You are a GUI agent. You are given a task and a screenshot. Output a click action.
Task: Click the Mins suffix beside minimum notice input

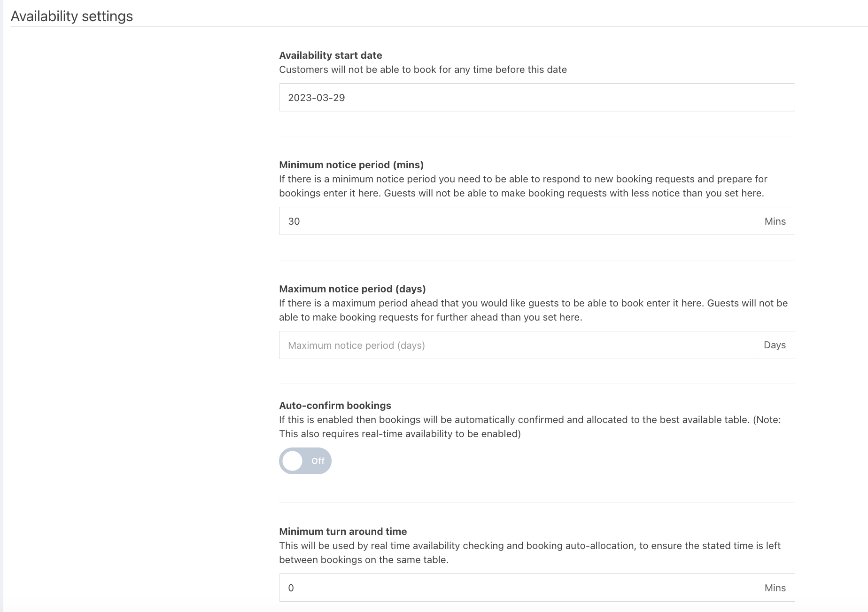click(x=775, y=221)
